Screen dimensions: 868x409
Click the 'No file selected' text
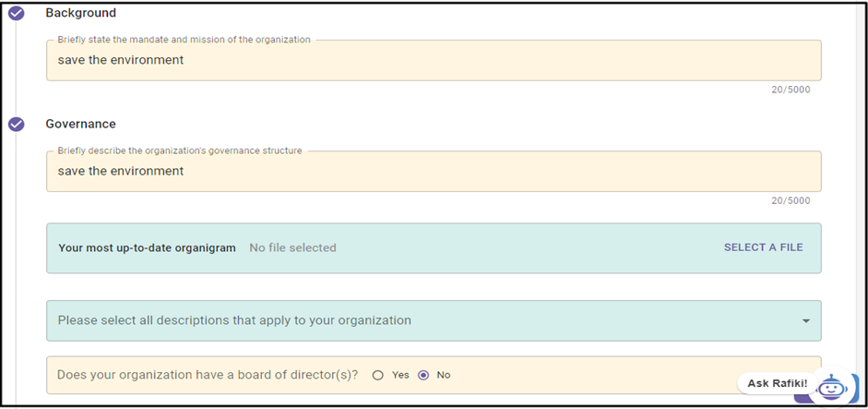click(292, 247)
